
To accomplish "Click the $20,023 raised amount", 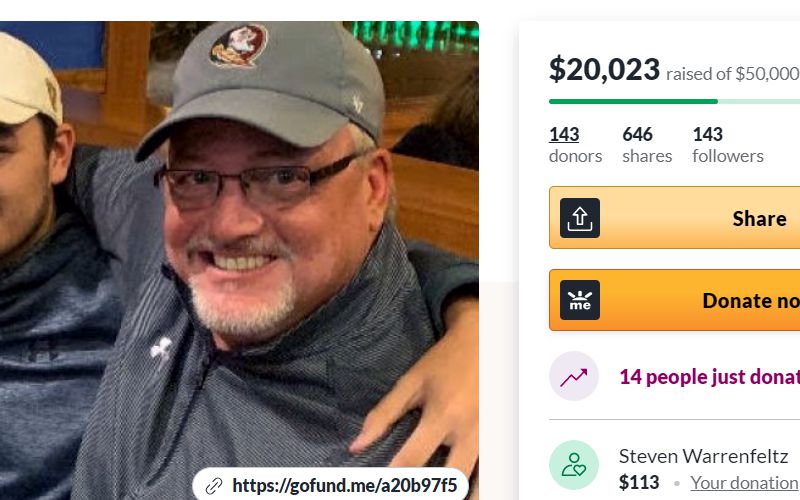I will tap(604, 69).
